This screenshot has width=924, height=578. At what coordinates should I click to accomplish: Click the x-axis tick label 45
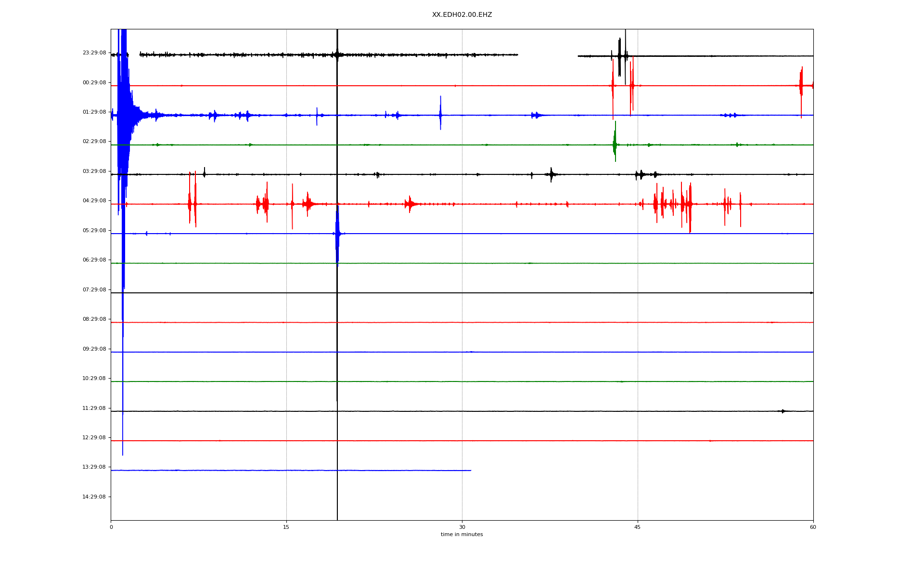[x=638, y=527]
